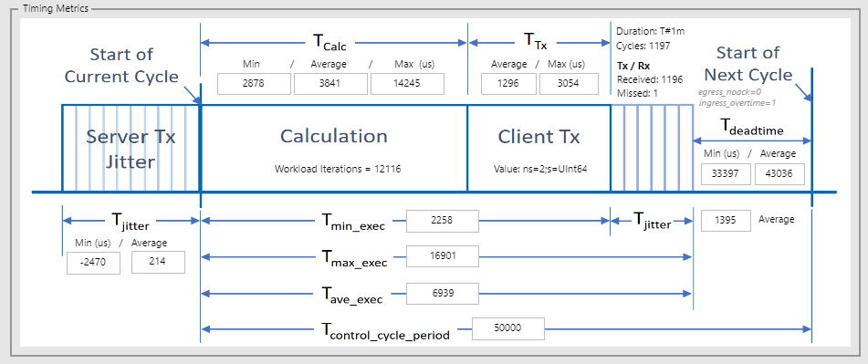Click the 'Cycles: 1197' text

(x=643, y=46)
